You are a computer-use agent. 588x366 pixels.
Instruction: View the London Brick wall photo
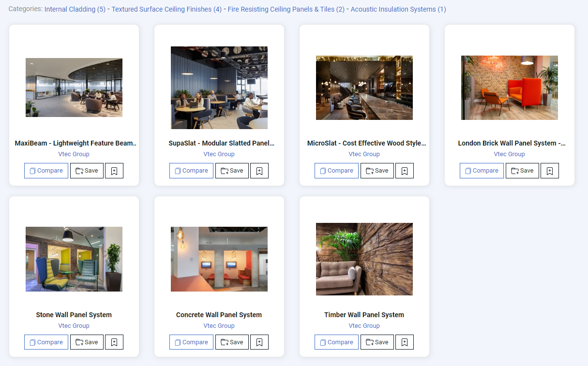[x=510, y=88]
